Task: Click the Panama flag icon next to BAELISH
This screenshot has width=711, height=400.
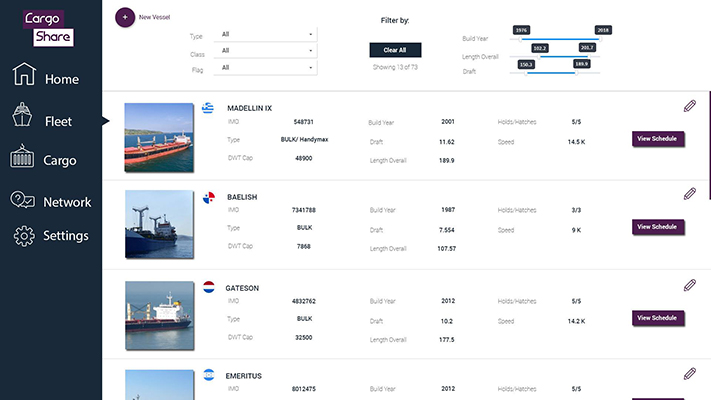Action: (x=209, y=197)
